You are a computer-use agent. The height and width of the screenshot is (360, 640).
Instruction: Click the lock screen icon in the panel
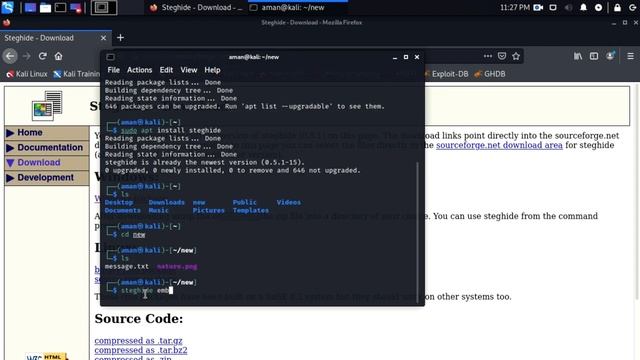pos(617,7)
